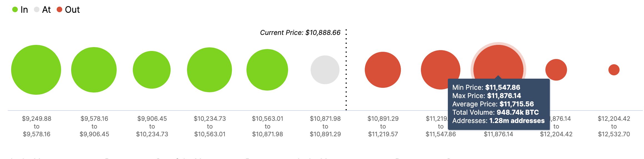The height and width of the screenshot is (159, 644).
Task: Select the red bubble ending at $12,204.42
Action: 556,70
